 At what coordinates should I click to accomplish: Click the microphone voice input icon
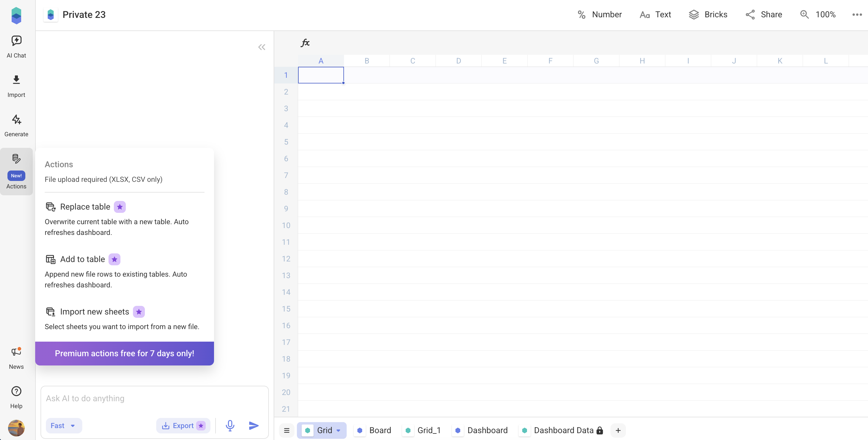coord(230,425)
